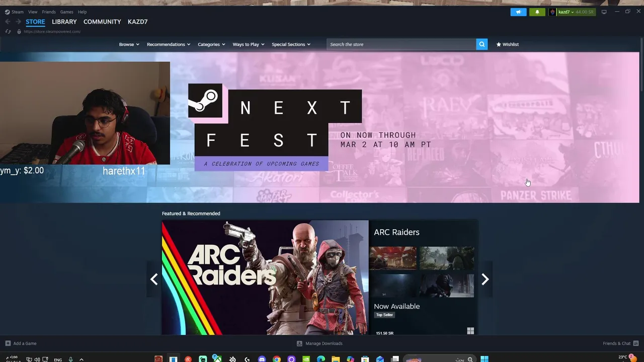Click Add a Game

(x=21, y=343)
